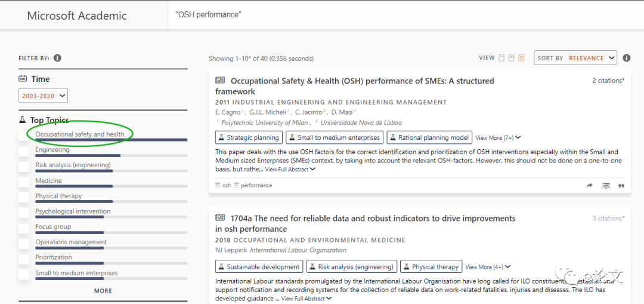The width and height of the screenshot is (644, 304).
Task: Open Risk analysis (engineering) tag in second result
Action: [x=352, y=266]
